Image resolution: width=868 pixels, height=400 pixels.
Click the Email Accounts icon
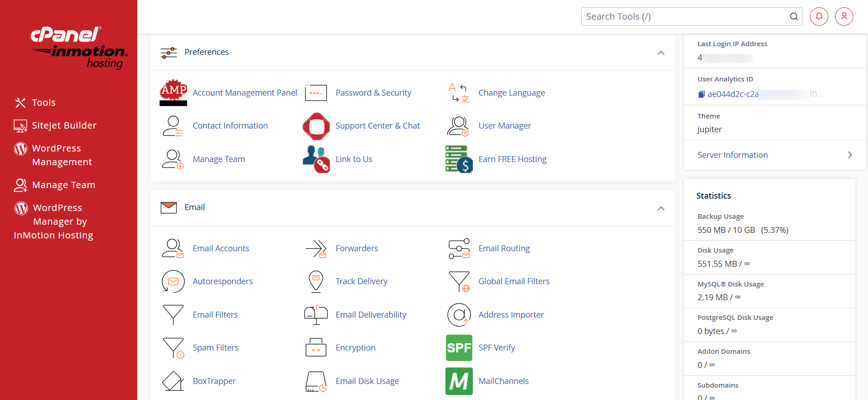[x=173, y=249]
